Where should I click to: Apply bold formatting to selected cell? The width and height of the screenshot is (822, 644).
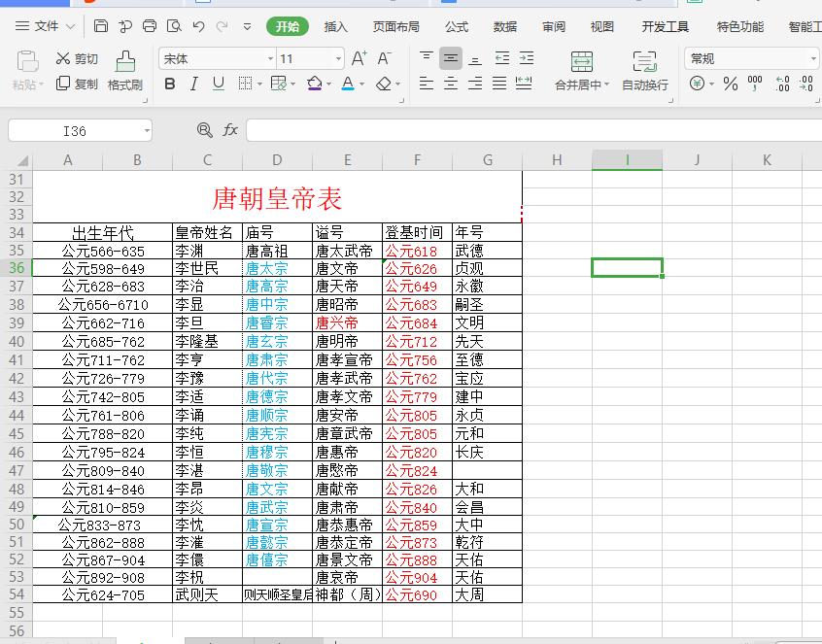[169, 85]
